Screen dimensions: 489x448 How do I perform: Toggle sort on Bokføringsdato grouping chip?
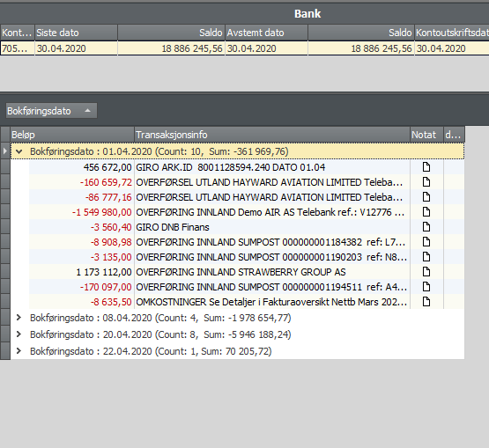[51, 111]
